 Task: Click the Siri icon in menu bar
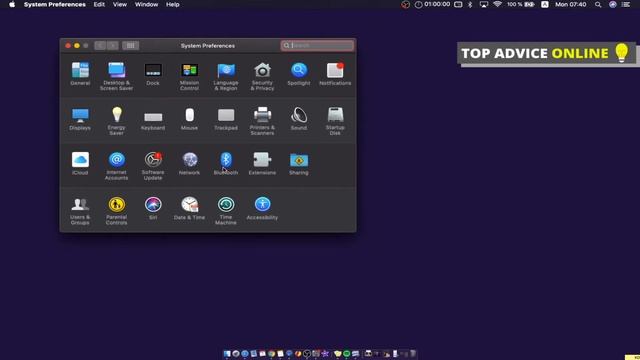pyautogui.click(x=613, y=4)
